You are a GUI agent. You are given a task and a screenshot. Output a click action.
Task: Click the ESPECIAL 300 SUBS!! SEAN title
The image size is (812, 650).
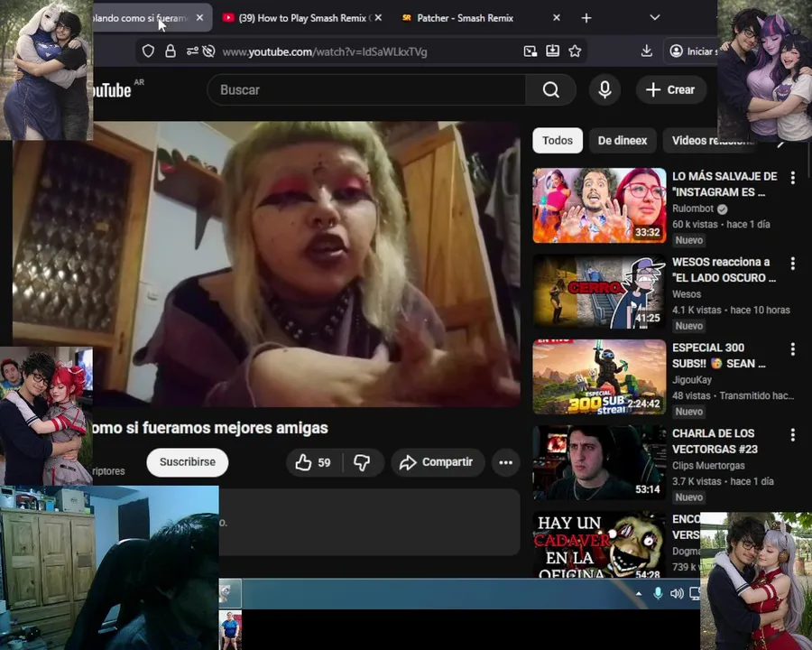[x=719, y=355]
